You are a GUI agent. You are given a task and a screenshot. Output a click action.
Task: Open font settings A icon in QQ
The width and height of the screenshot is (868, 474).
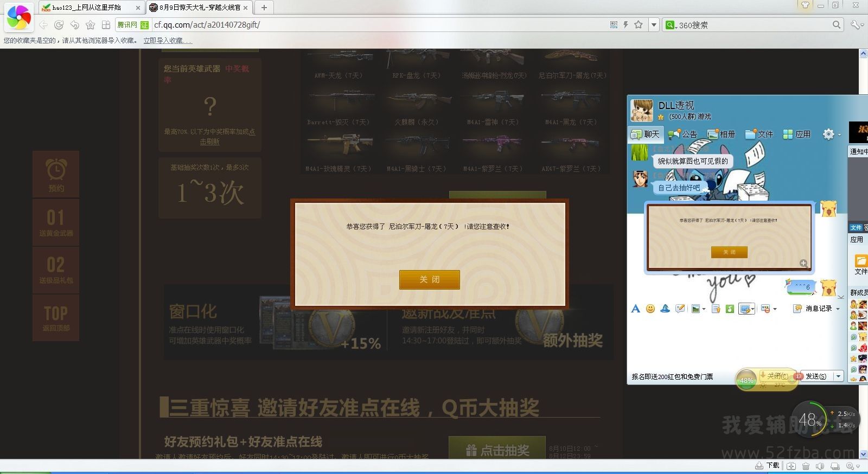coord(636,309)
